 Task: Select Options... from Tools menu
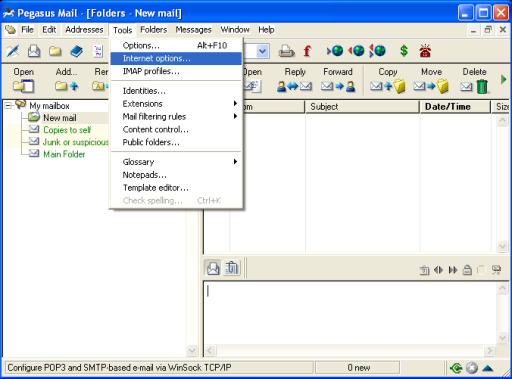tap(176, 45)
